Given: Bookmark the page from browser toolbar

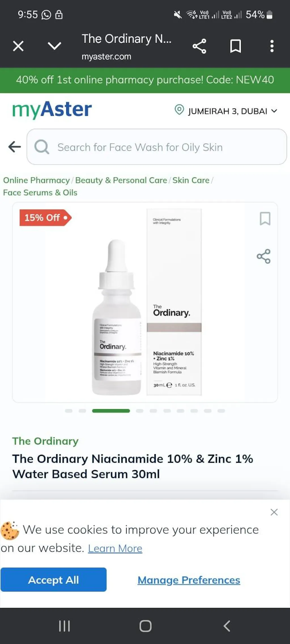Looking at the screenshot, I should pyautogui.click(x=236, y=46).
